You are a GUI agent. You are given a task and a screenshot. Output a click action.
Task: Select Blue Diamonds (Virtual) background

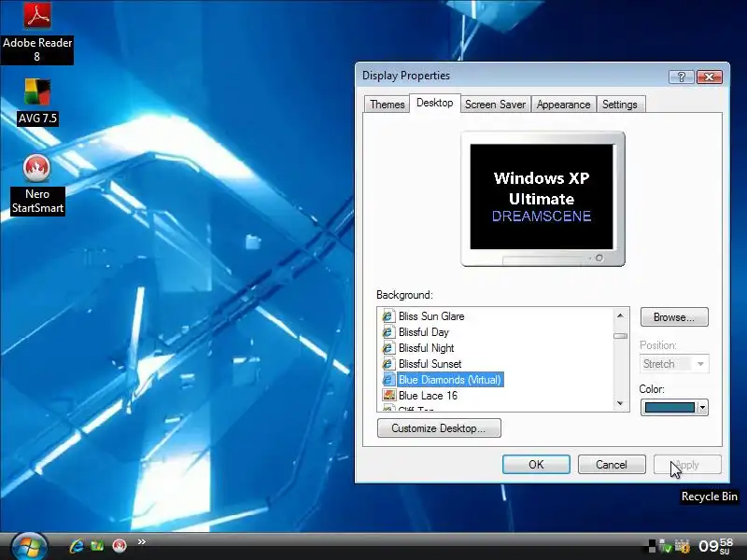[450, 380]
